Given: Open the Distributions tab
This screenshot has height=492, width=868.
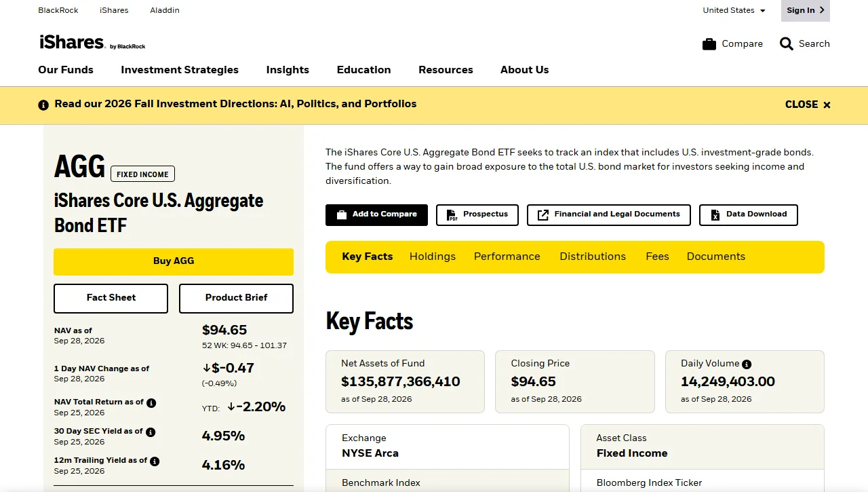Looking at the screenshot, I should [x=593, y=257].
